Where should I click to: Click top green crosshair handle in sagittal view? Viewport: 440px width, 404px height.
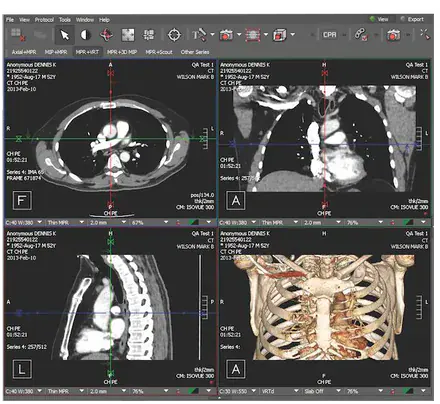click(111, 241)
